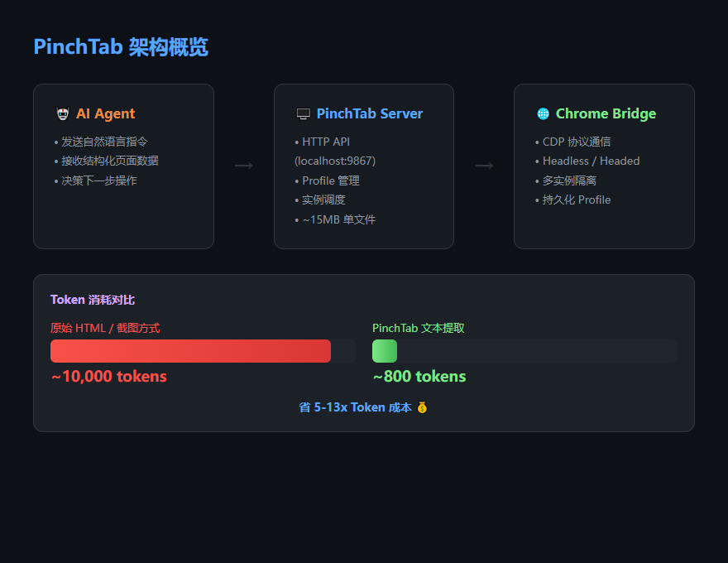The image size is (728, 563).
Task: Click the money bag emoji icon
Action: 422,407
